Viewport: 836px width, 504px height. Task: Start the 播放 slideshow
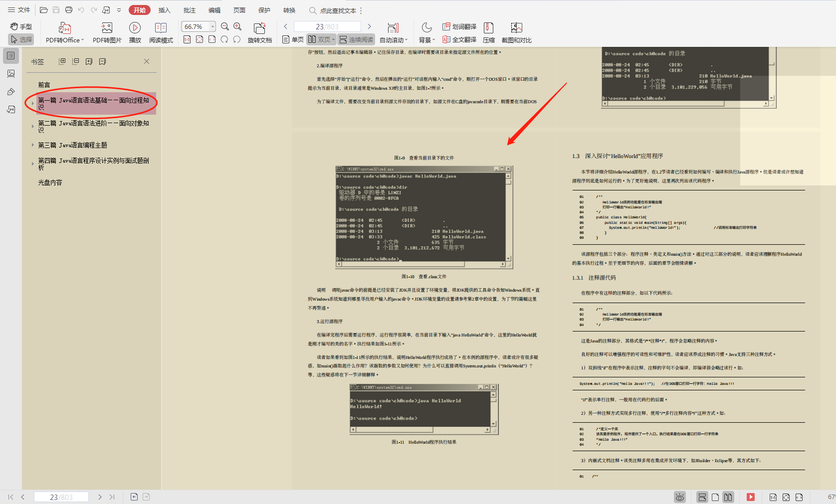[135, 33]
